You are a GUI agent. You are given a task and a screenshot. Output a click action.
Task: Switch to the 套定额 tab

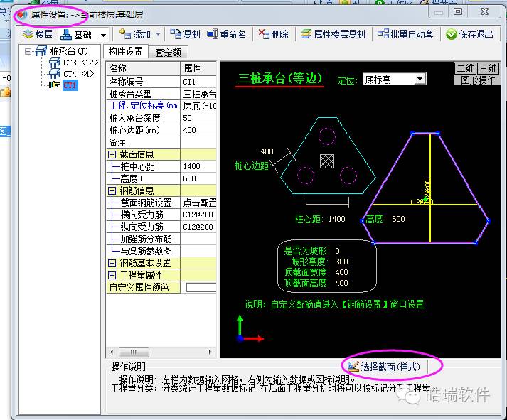tap(168, 53)
